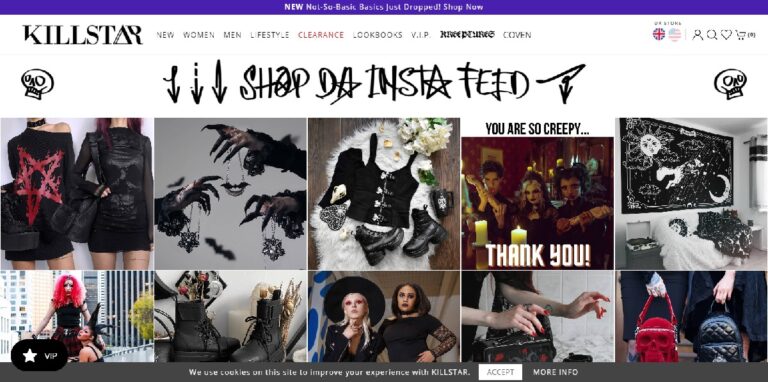The image size is (768, 382).
Task: Open the WOMEN menu
Action: (x=198, y=35)
